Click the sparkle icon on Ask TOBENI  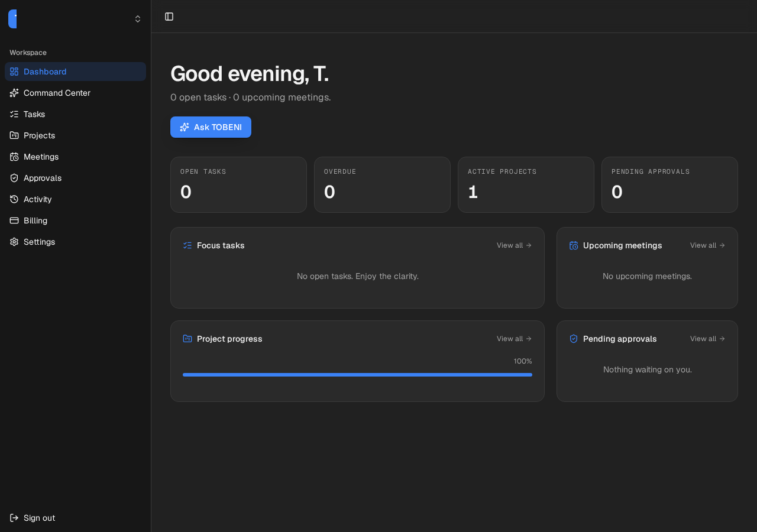[x=185, y=127]
